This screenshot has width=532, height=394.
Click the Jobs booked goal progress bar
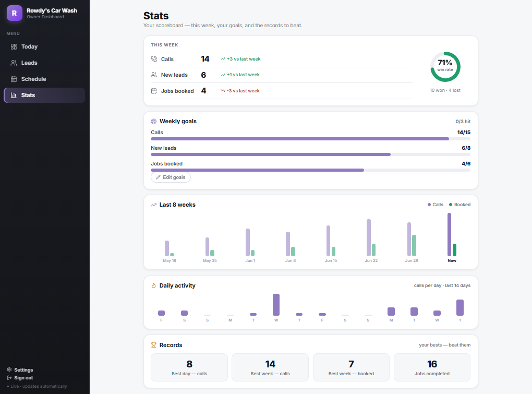310,170
